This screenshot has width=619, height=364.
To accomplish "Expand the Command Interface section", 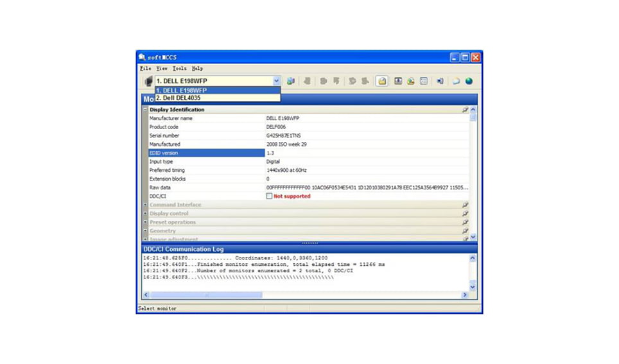I will pos(145,205).
